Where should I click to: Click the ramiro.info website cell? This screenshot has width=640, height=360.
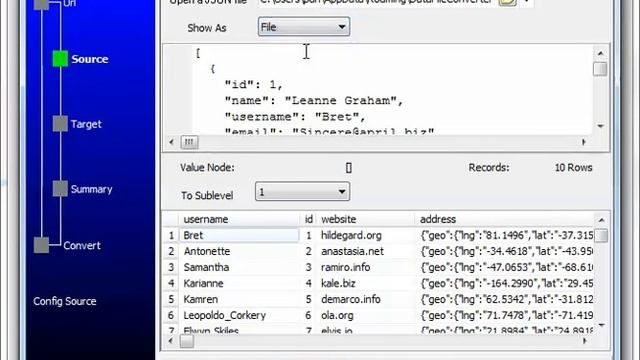point(366,267)
